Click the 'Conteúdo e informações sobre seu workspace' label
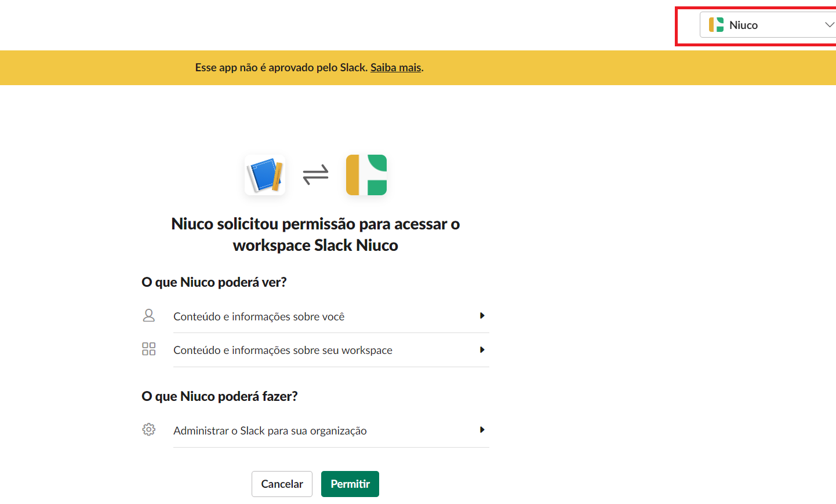The image size is (836, 504). click(283, 350)
